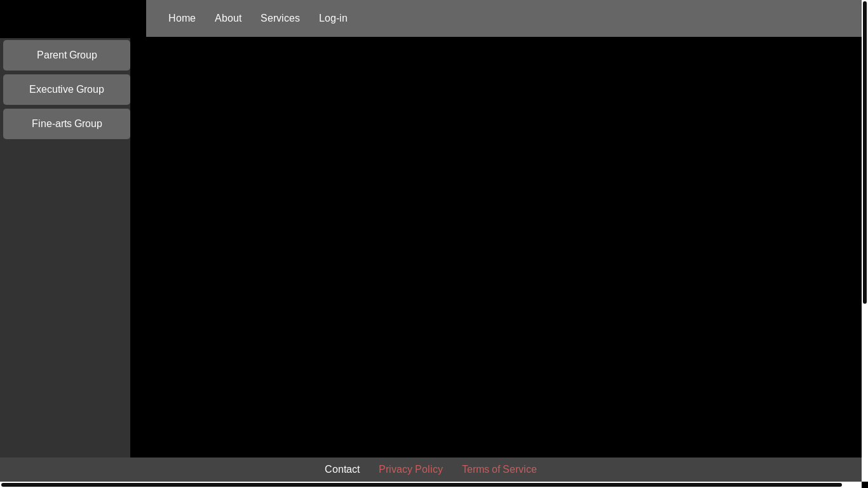The width and height of the screenshot is (868, 488).
Task: Click empty sidebar space below Fine-arts Group
Action: coord(65,299)
